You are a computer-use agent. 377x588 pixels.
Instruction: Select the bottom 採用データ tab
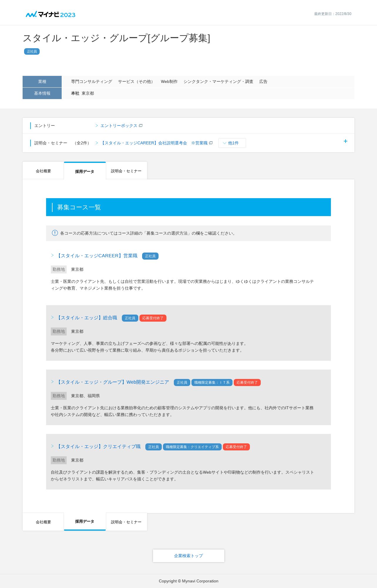pyautogui.click(x=85, y=522)
